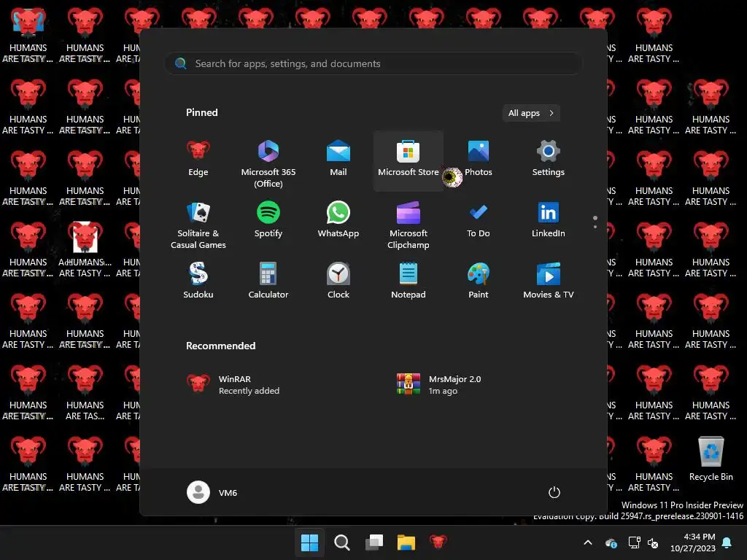Open the notification bell
The image size is (747, 560).
tap(727, 542)
